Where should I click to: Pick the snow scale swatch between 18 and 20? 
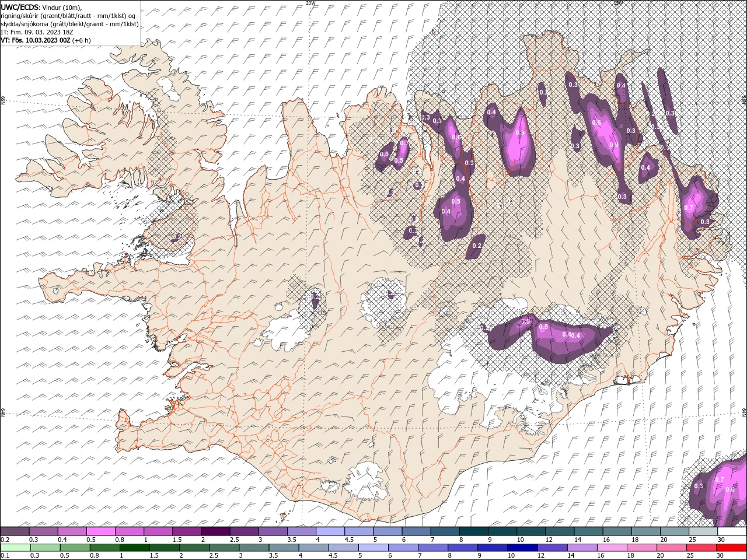(646, 531)
